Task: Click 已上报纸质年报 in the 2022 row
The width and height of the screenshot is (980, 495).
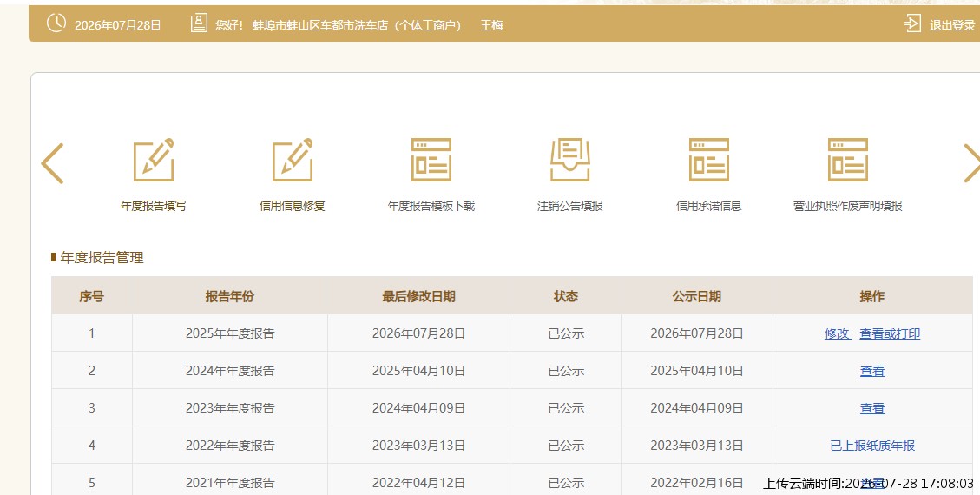Action: tap(872, 445)
